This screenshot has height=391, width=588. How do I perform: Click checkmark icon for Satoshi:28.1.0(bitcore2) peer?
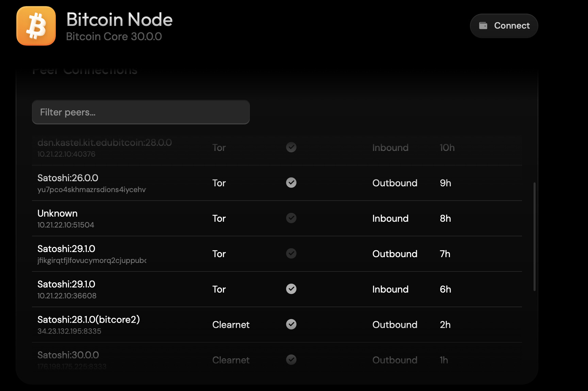click(x=291, y=324)
